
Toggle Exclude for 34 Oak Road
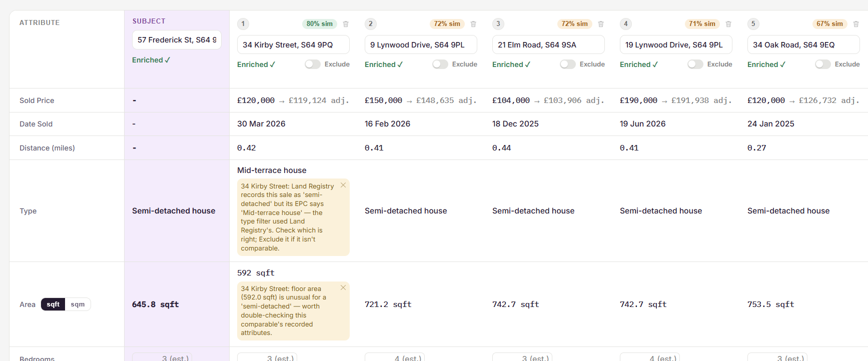pyautogui.click(x=823, y=64)
